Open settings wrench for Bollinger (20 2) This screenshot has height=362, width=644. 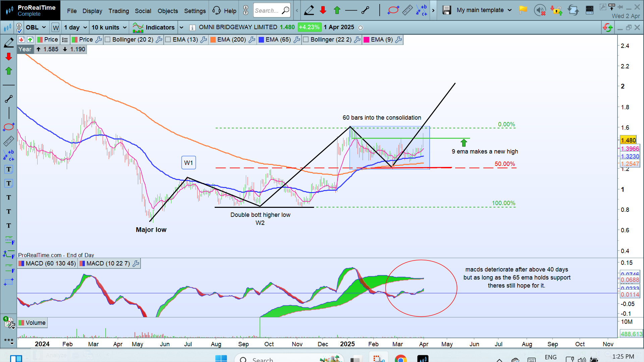tap(159, 40)
